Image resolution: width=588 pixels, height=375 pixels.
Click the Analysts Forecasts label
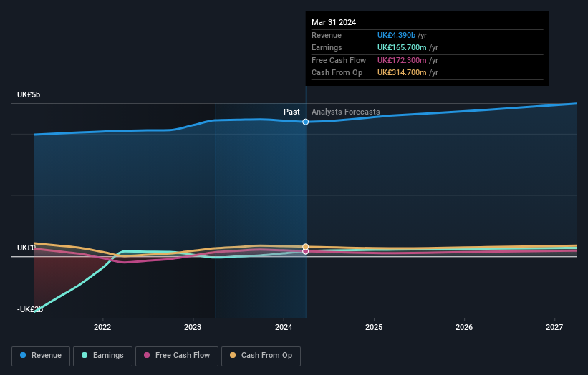pos(346,112)
